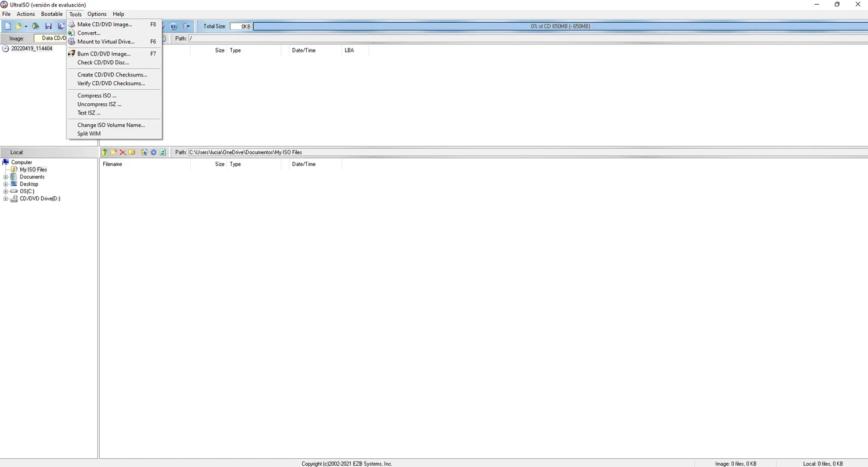
Task: Click the blue gear settings icon in Local toolbar
Action: 153,152
